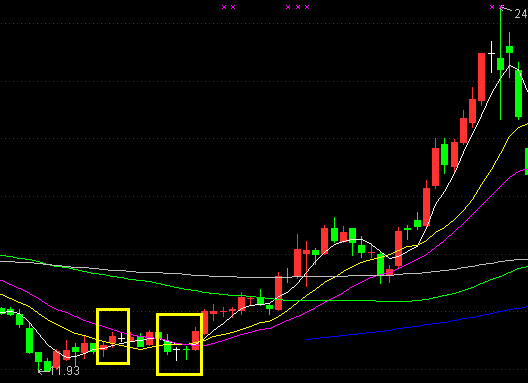Viewport: 528px width, 383px height.
Task: Click the leftmost purple x marker at top
Action: 224,7
